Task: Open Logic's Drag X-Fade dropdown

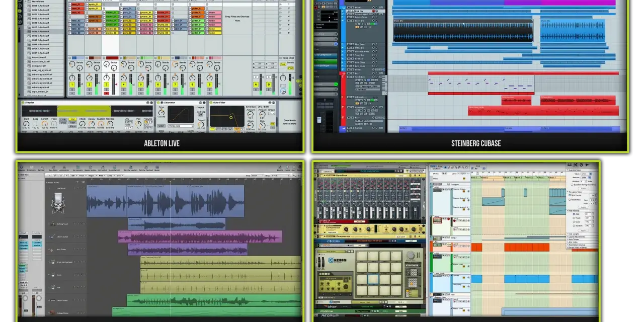Action: [x=280, y=176]
